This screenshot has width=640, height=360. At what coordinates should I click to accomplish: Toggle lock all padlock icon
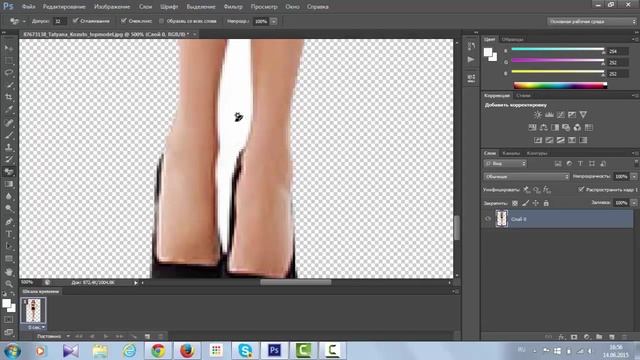546,203
